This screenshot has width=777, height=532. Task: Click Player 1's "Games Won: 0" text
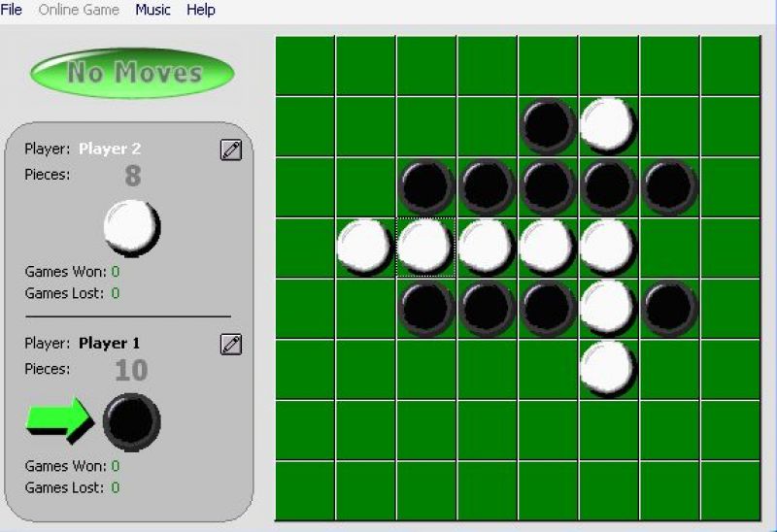coord(72,466)
